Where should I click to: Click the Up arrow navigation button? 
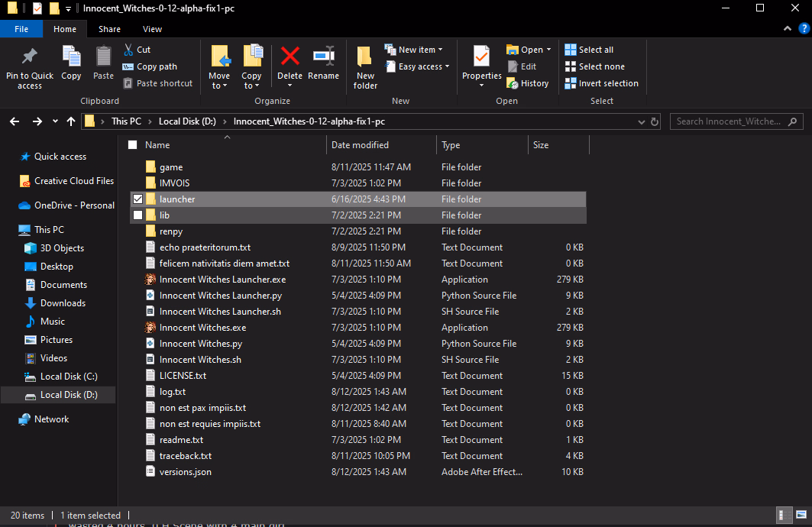point(71,121)
